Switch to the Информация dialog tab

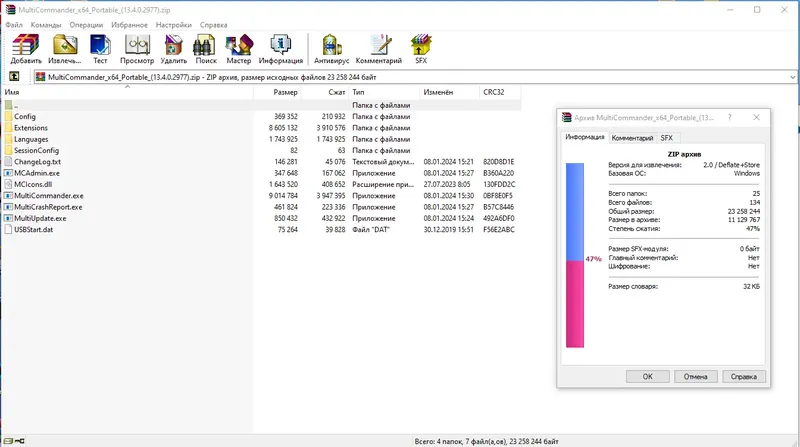(585, 137)
